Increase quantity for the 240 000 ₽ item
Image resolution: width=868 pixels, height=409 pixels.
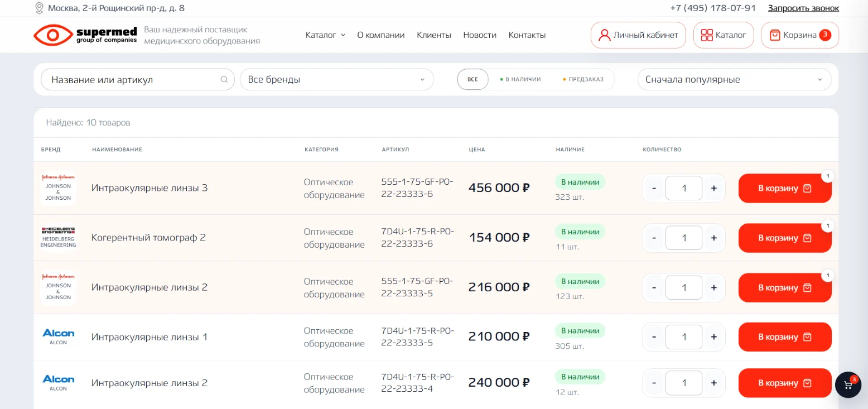point(713,383)
